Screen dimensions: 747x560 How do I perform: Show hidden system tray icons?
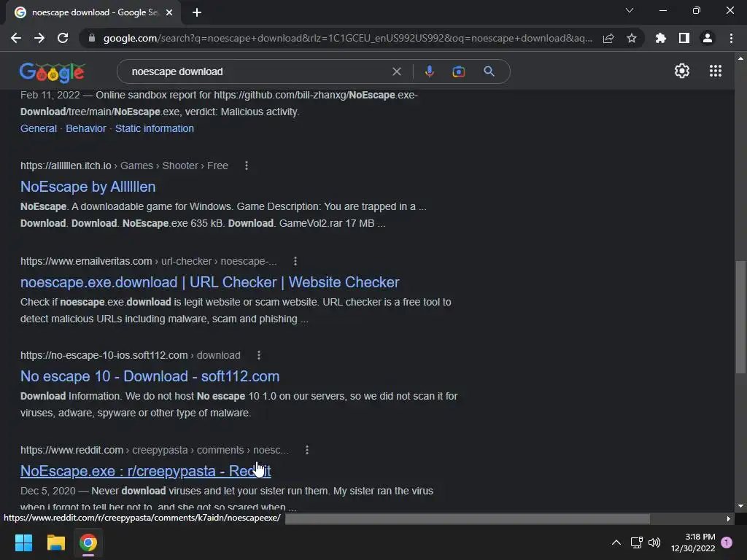616,542
